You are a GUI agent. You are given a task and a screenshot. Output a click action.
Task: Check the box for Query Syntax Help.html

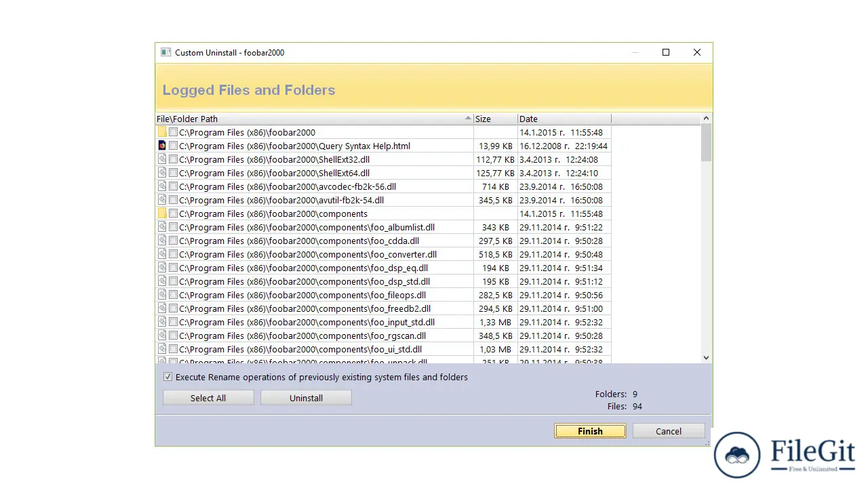point(174,146)
